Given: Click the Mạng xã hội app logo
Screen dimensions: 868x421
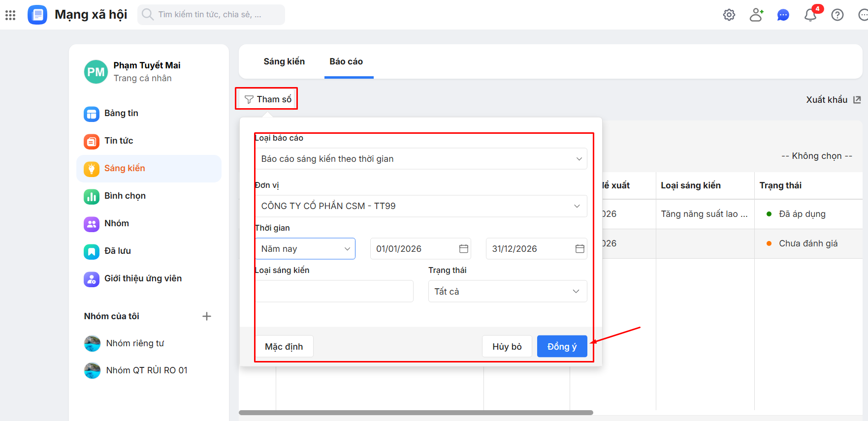Looking at the screenshot, I should click(37, 15).
